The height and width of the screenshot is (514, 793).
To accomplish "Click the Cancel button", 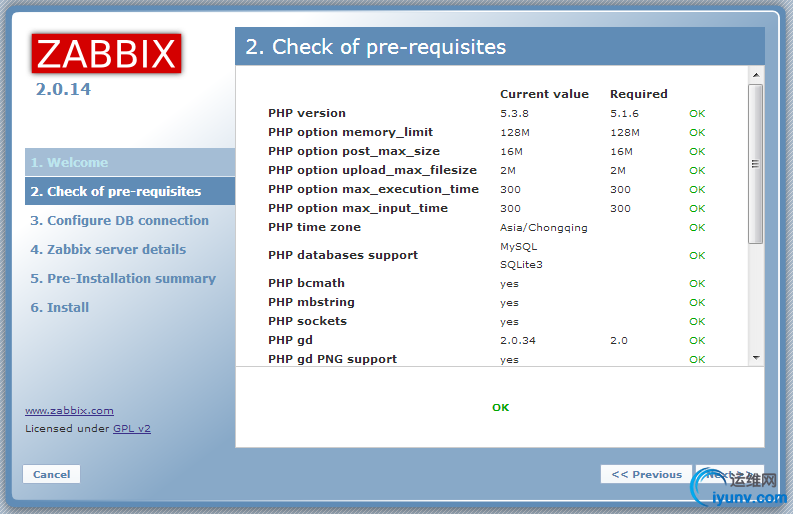I will pos(52,474).
